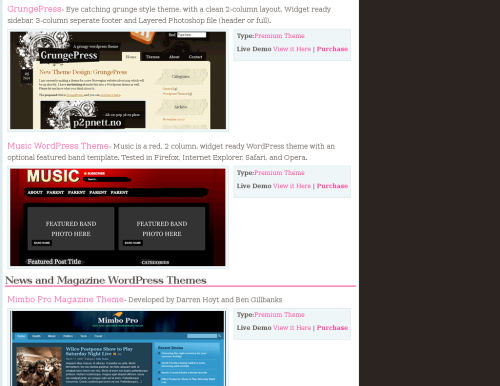Click the orange RSS icon in GrungePress preview
Viewport: 500px width, 386px height.
[143, 36]
